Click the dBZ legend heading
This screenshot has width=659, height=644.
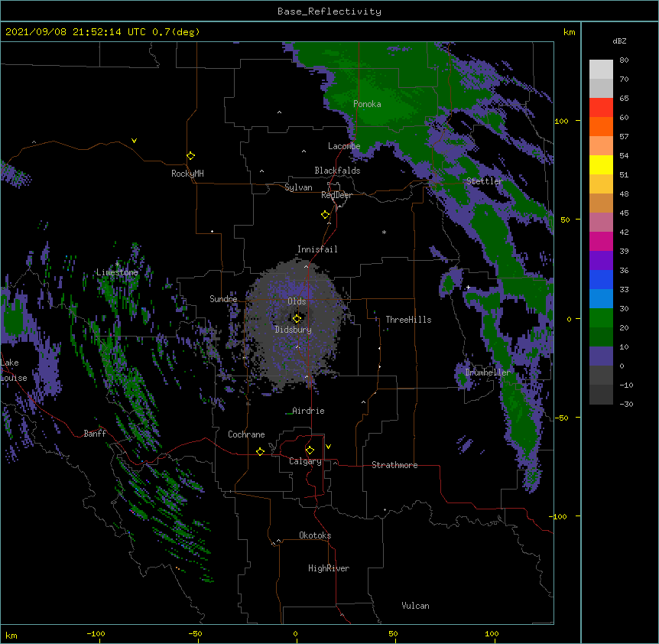619,41
